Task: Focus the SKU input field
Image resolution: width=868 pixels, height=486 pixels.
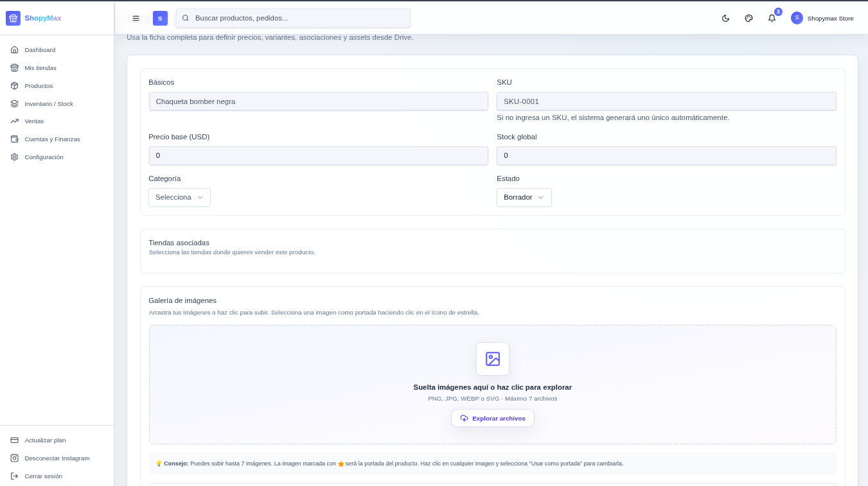Action: pyautogui.click(x=666, y=101)
